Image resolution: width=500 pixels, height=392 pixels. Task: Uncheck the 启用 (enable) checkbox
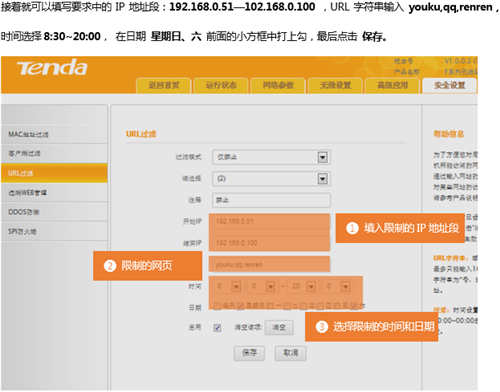[217, 328]
